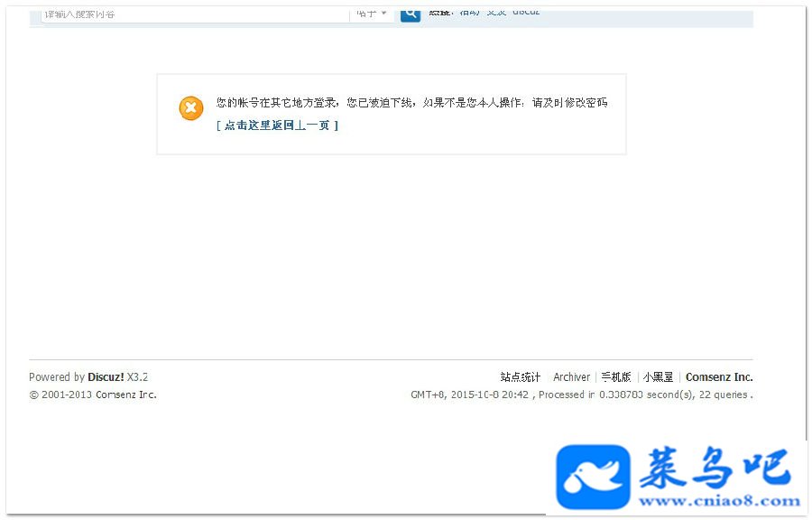Screen dimensions: 812x520
Task: Click the account forced-offline error message text
Action: [411, 103]
